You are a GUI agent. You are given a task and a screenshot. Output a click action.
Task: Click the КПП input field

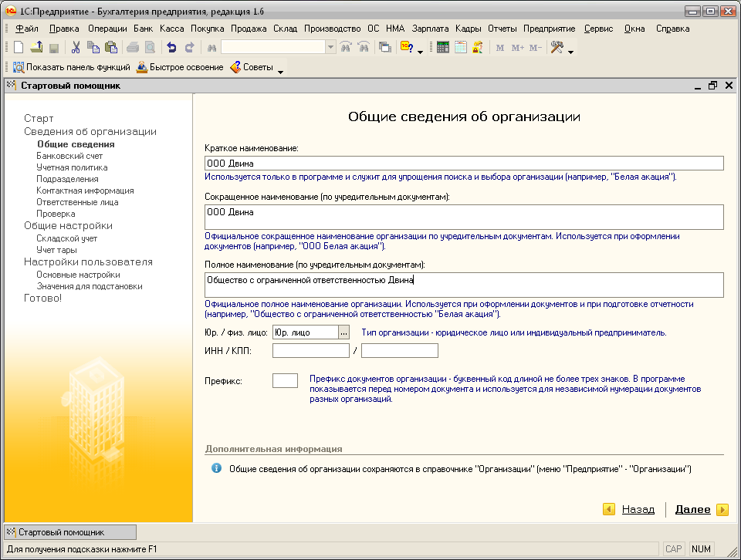coord(400,351)
